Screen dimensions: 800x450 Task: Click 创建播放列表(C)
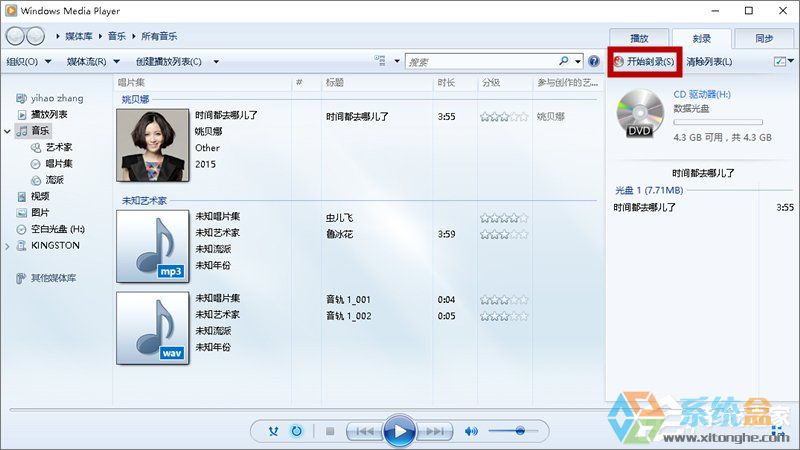pos(168,62)
